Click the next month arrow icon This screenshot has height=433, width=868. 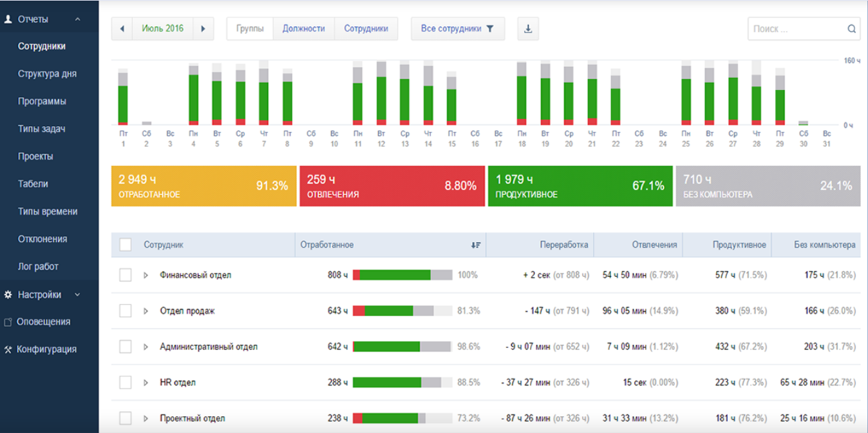tap(203, 29)
